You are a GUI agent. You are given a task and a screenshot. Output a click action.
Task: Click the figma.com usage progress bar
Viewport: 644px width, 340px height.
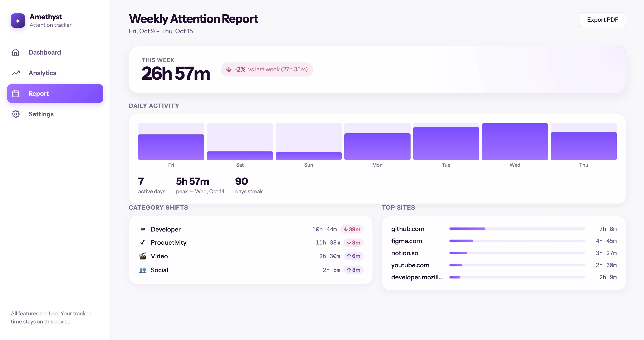(517, 241)
